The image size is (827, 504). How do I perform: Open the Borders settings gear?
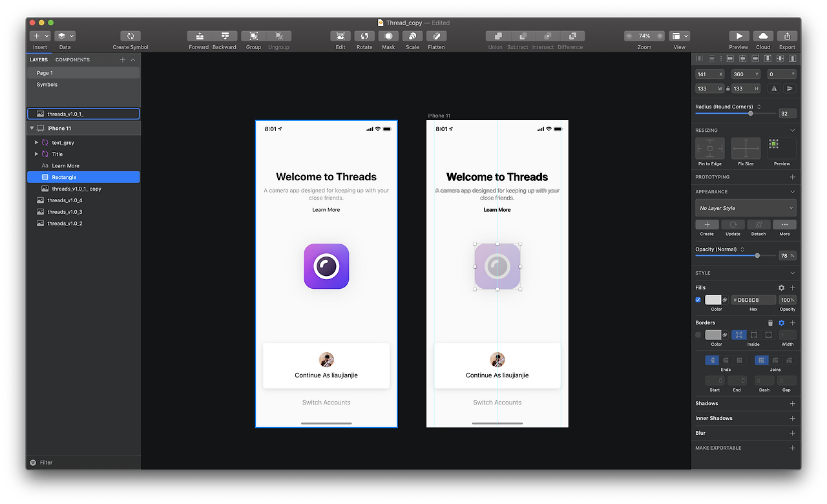coord(781,322)
